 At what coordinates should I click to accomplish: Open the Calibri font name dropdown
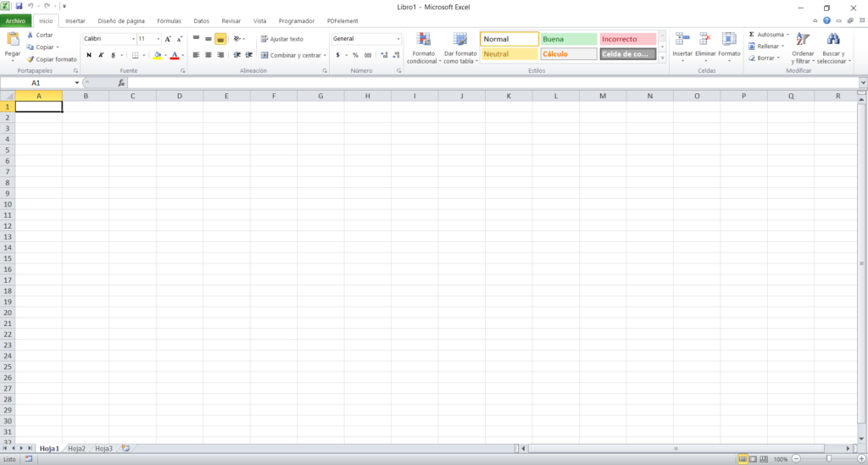click(133, 39)
